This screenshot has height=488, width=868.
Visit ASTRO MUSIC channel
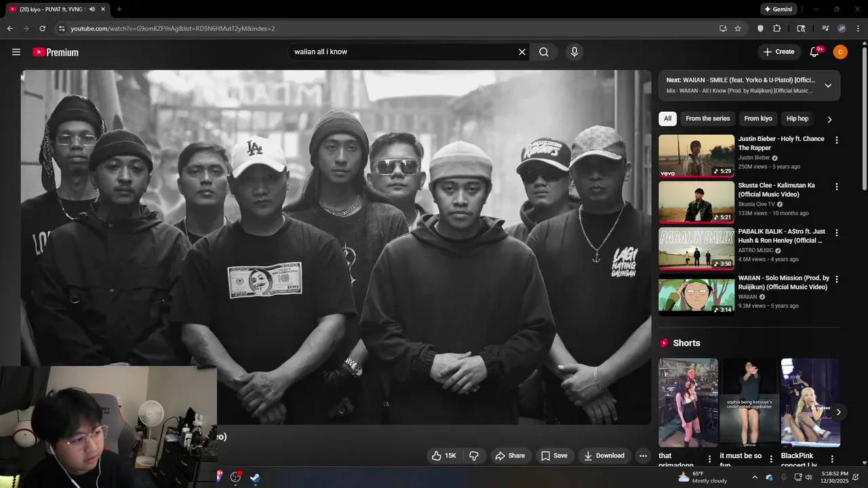(756, 250)
